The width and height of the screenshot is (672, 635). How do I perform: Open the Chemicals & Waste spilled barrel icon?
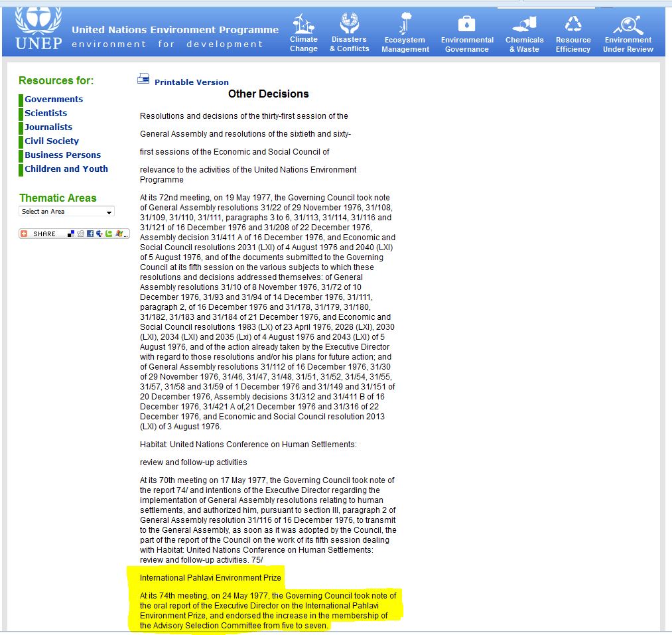coord(524,25)
